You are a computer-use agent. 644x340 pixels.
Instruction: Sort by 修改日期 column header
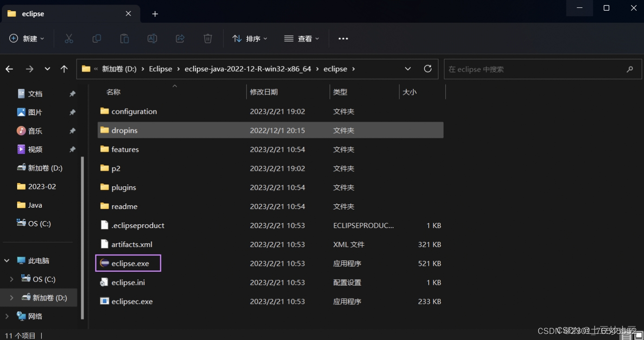click(264, 92)
